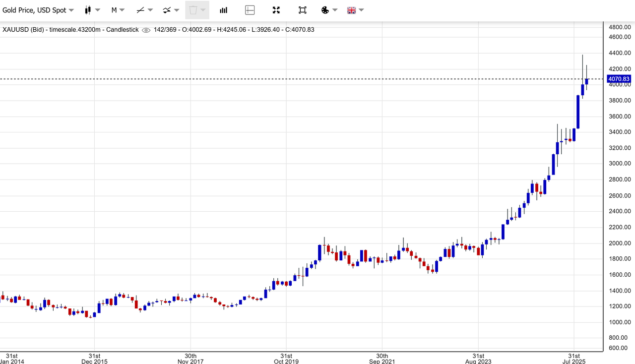Expand the M timeframe dropdown

pos(118,10)
